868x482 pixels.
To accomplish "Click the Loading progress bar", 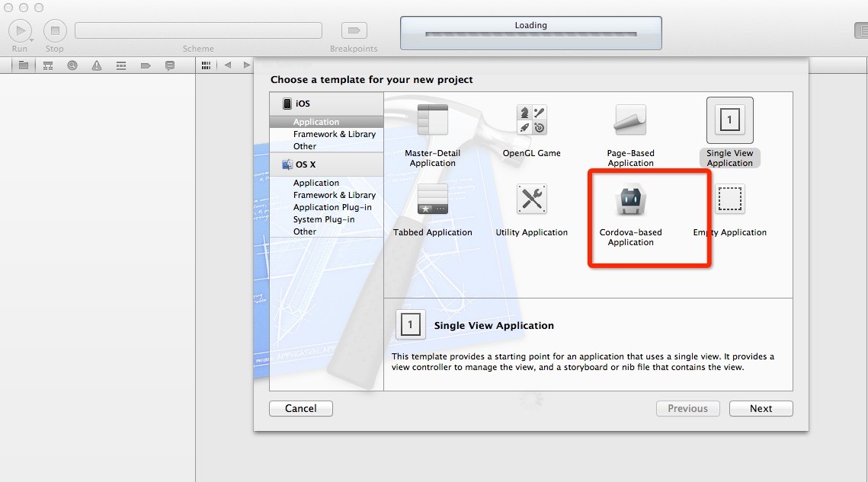I will [531, 34].
